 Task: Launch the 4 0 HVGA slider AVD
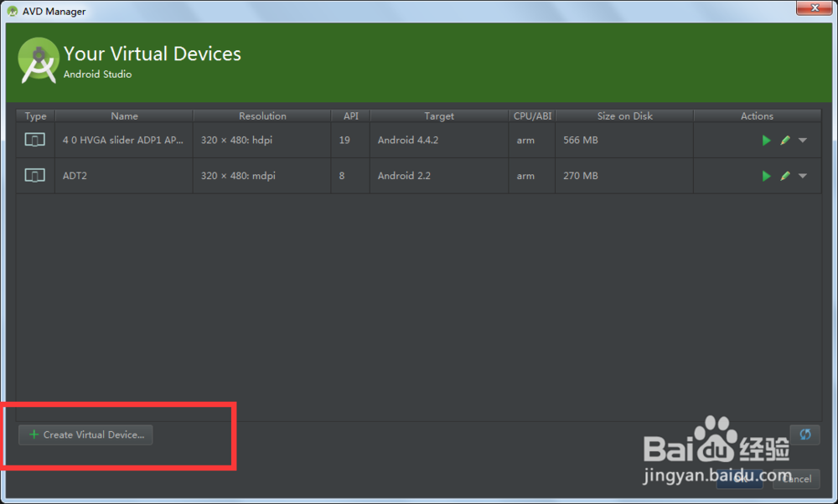(x=766, y=141)
